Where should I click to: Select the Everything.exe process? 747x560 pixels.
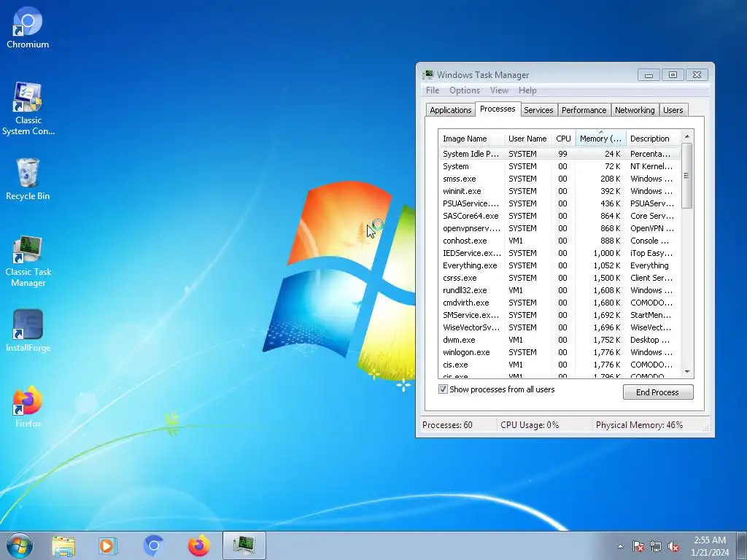560,265
